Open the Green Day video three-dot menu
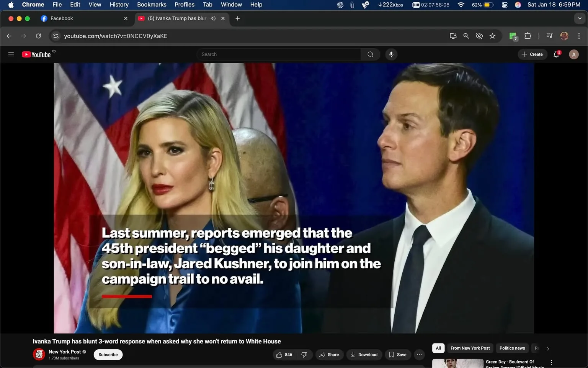Viewport: 588px width, 368px height. (551, 362)
